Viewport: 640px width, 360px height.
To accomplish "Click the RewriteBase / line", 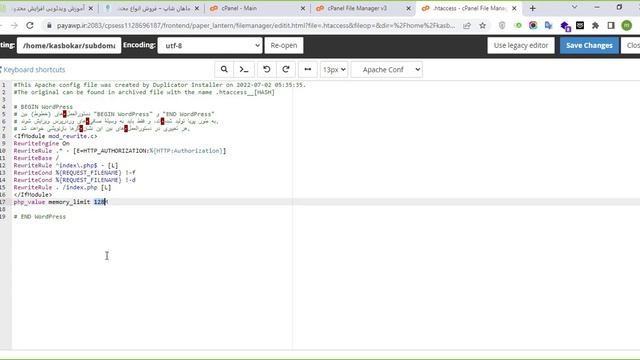I will coord(36,158).
